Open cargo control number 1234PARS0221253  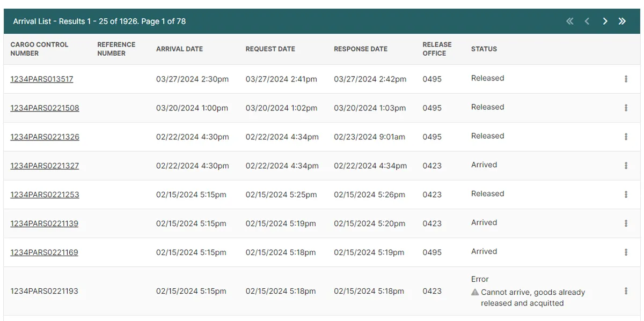(45, 195)
